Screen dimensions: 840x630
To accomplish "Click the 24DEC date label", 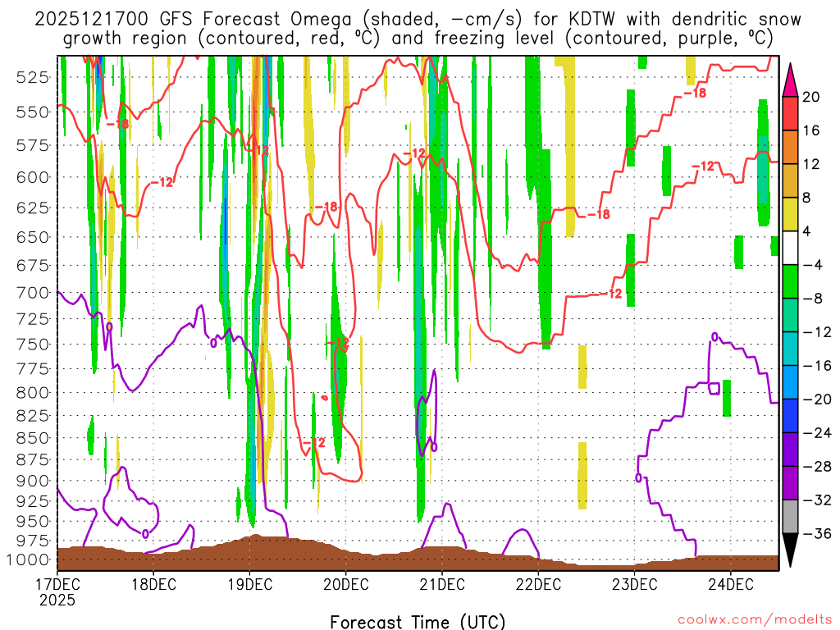I will [x=731, y=584].
